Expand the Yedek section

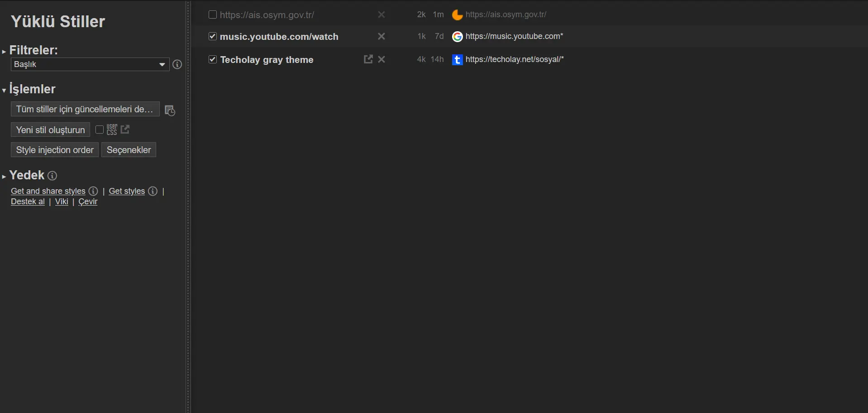tap(24, 175)
